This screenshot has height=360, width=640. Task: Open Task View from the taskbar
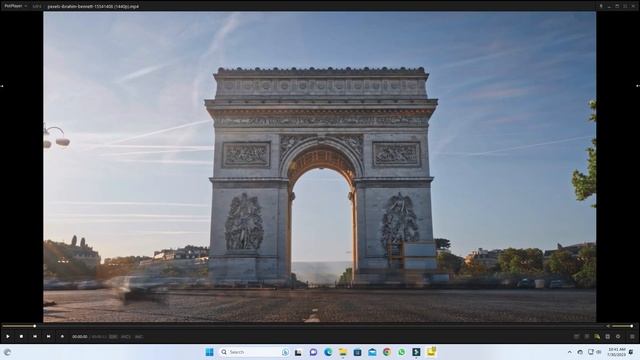pos(298,352)
